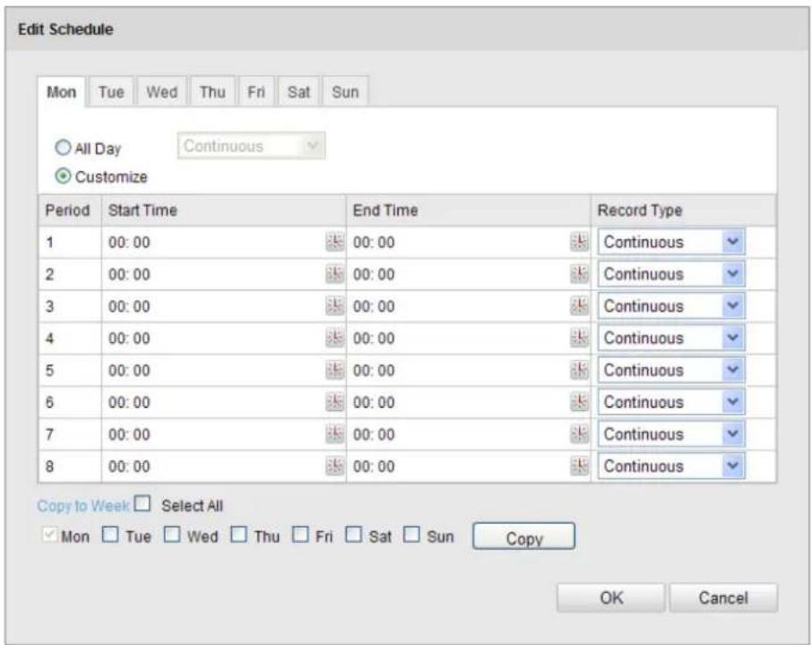The height and width of the screenshot is (645, 812).
Task: Click the Copy to Week link
Action: point(82,506)
